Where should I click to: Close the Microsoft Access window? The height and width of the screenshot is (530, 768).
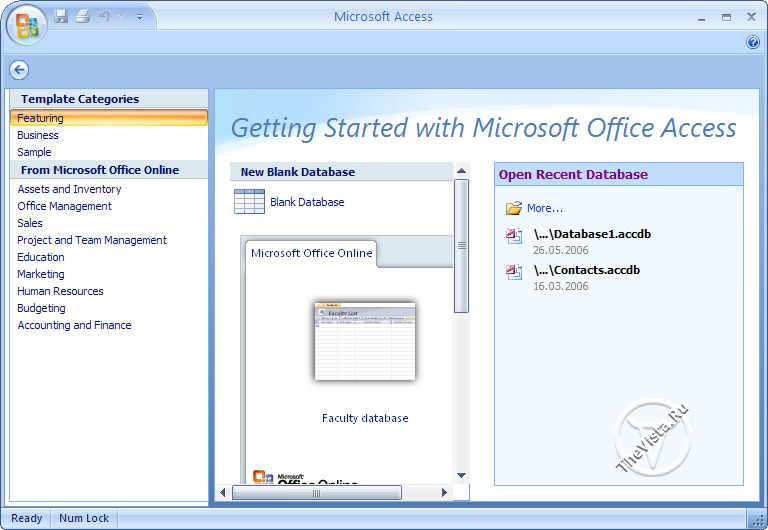pyautogui.click(x=751, y=17)
